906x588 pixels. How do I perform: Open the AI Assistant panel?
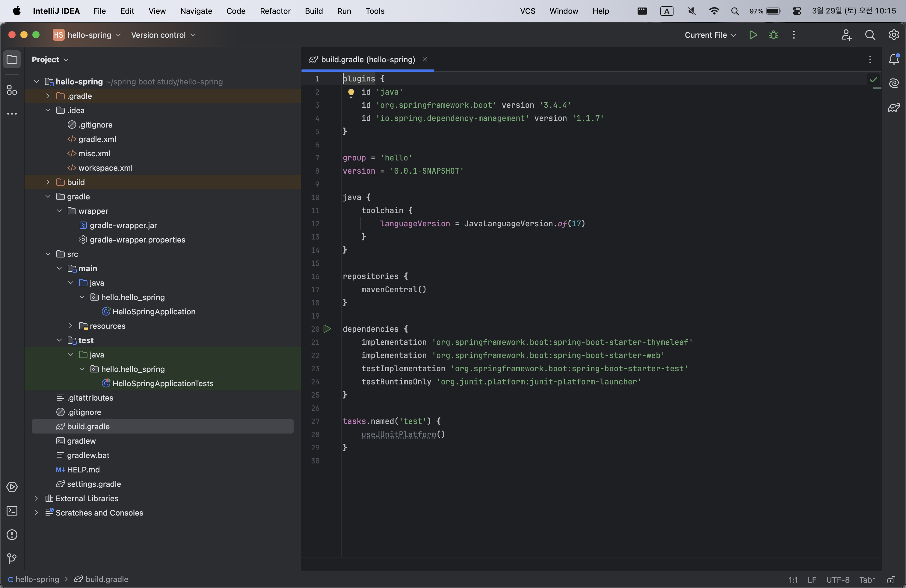pyautogui.click(x=893, y=83)
